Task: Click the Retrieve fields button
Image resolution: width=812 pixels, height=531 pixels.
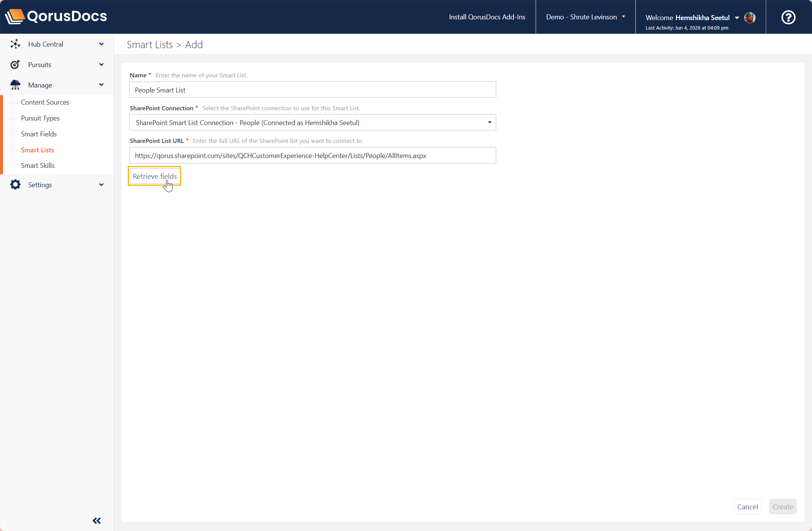Action: coord(155,176)
